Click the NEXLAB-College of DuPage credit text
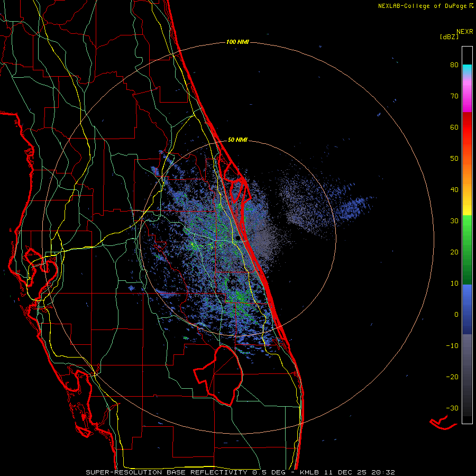 (423, 6)
